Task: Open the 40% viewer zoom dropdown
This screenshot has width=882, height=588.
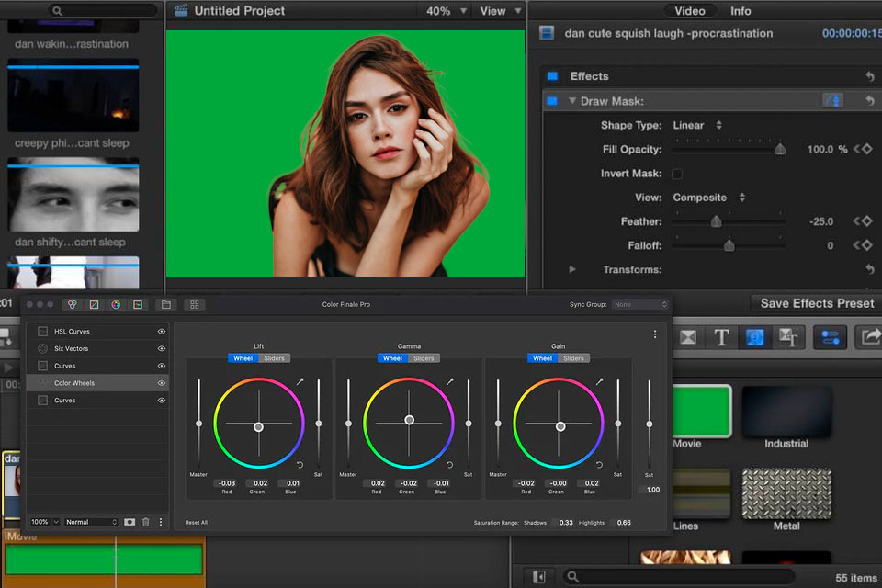Action: tap(447, 11)
